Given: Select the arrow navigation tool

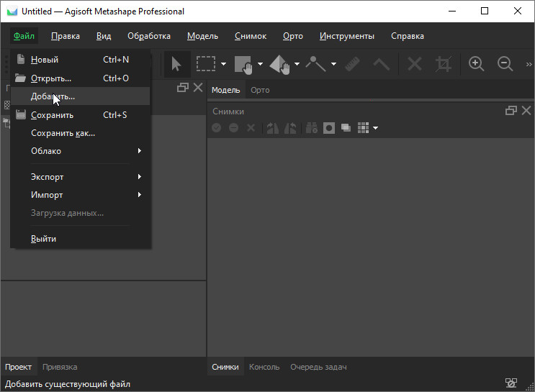Looking at the screenshot, I should coord(176,64).
